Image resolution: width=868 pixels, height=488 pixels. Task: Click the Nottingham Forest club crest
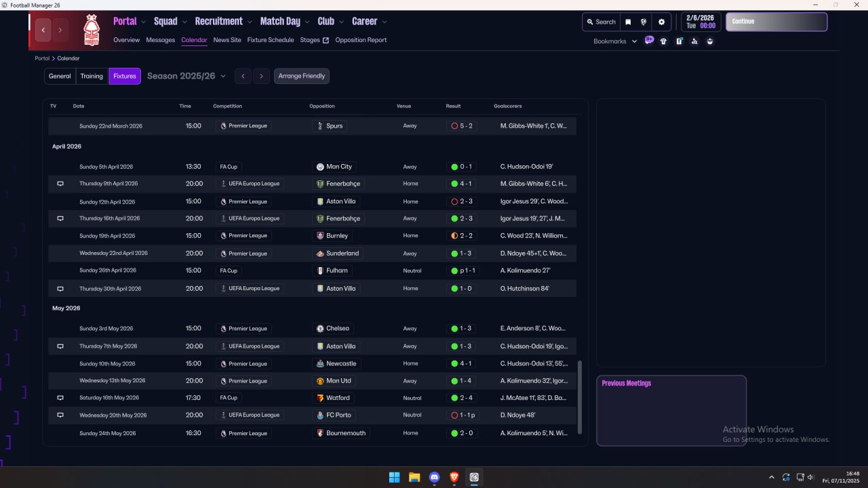point(91,30)
